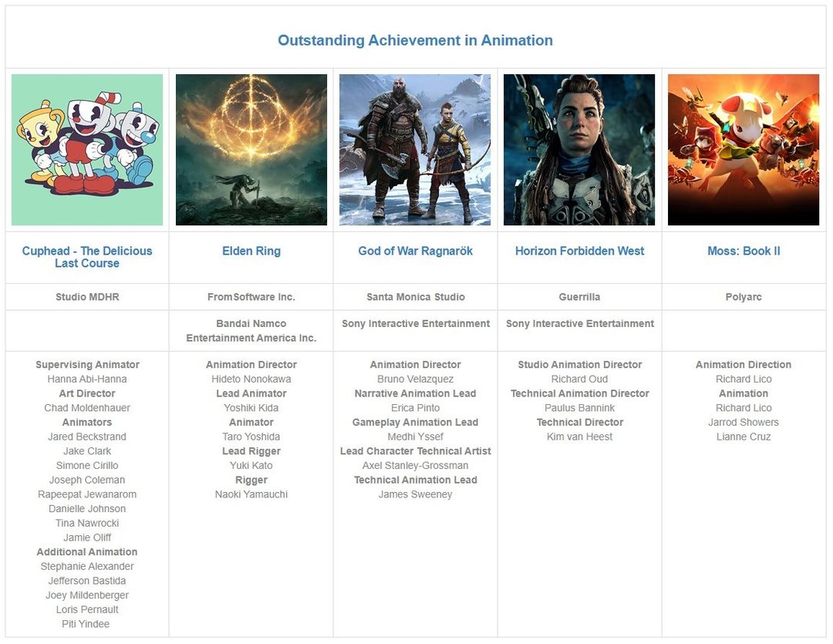Select the name Danielle Johnson
Viewport: 833px width, 644px height.
pos(87,508)
